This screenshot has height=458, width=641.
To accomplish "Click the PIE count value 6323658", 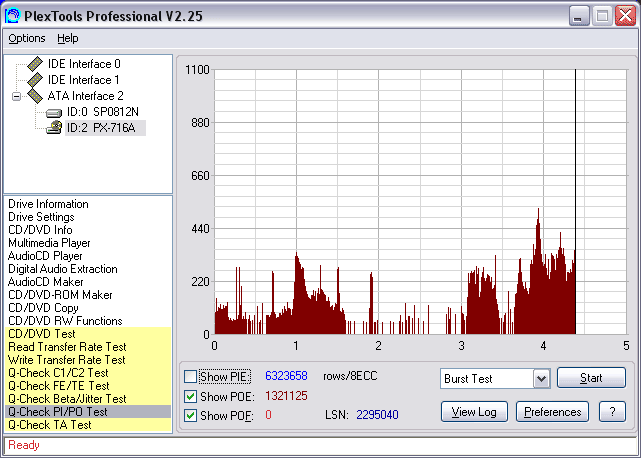I will pos(286,376).
